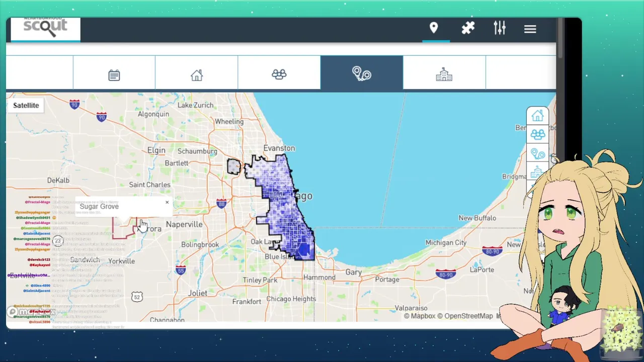Click the US Route 52 shield

point(137,297)
